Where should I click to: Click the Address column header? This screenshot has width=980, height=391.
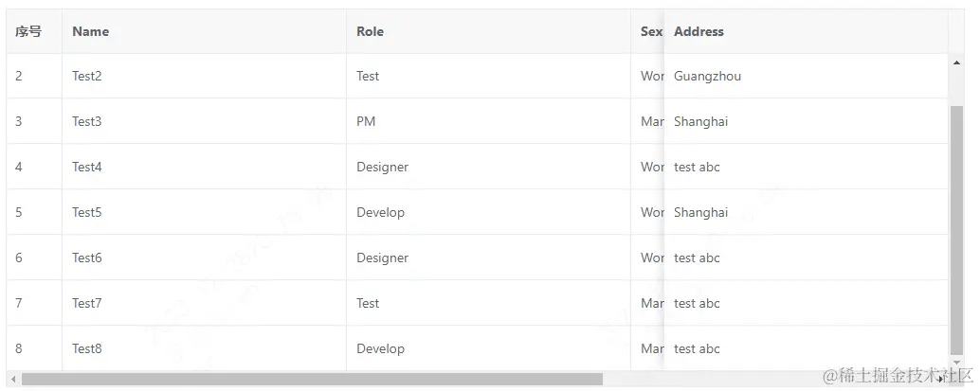[699, 31]
